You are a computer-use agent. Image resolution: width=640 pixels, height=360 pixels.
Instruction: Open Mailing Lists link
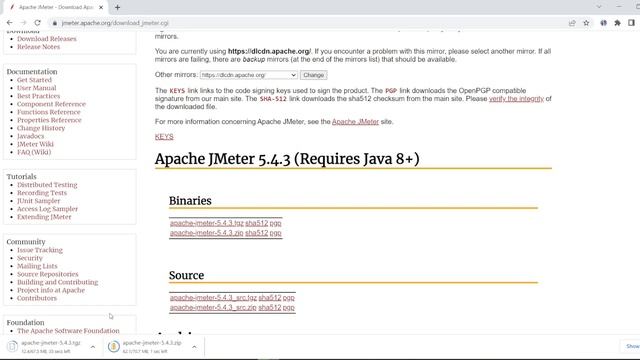[x=37, y=266]
